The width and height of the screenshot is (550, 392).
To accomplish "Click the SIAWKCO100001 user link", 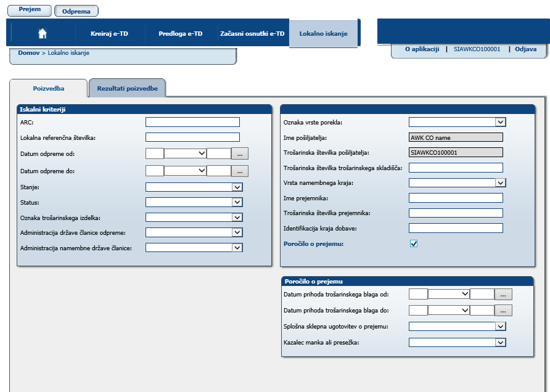I will coord(477,49).
